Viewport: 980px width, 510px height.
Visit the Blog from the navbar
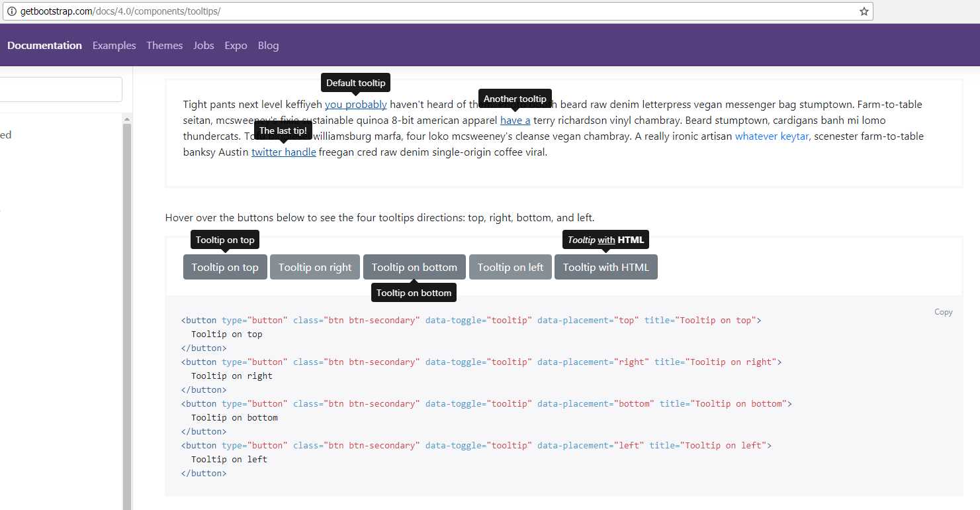pos(268,45)
